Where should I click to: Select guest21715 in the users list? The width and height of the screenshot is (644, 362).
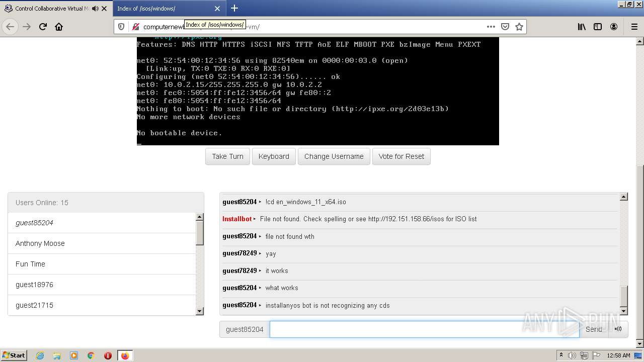(x=102, y=305)
